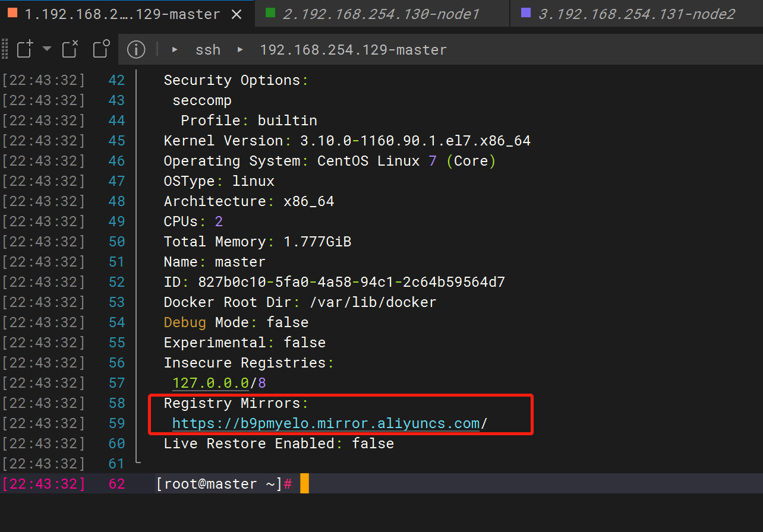Click the green icon on node1 tab
This screenshot has width=763, height=532.
tap(270, 12)
